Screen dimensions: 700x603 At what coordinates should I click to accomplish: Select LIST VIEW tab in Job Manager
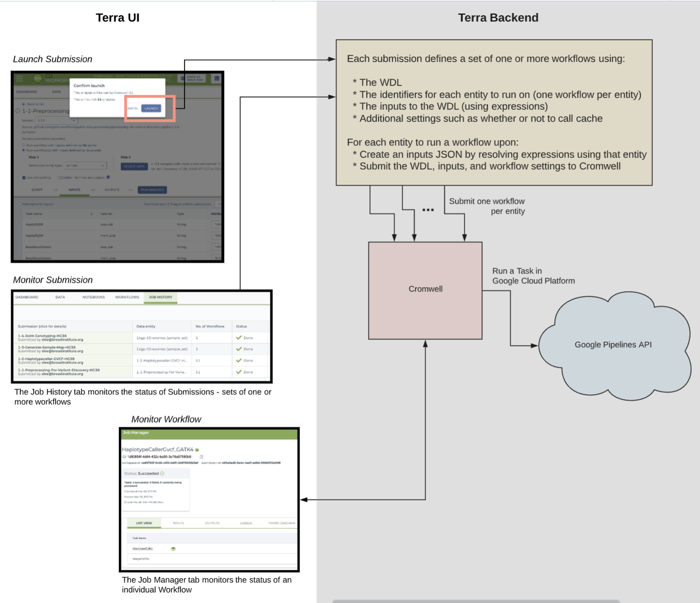[x=144, y=523]
